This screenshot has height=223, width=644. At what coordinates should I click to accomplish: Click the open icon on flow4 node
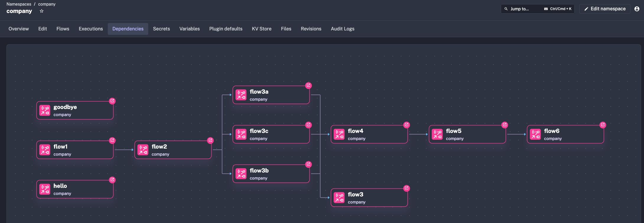coord(406,125)
